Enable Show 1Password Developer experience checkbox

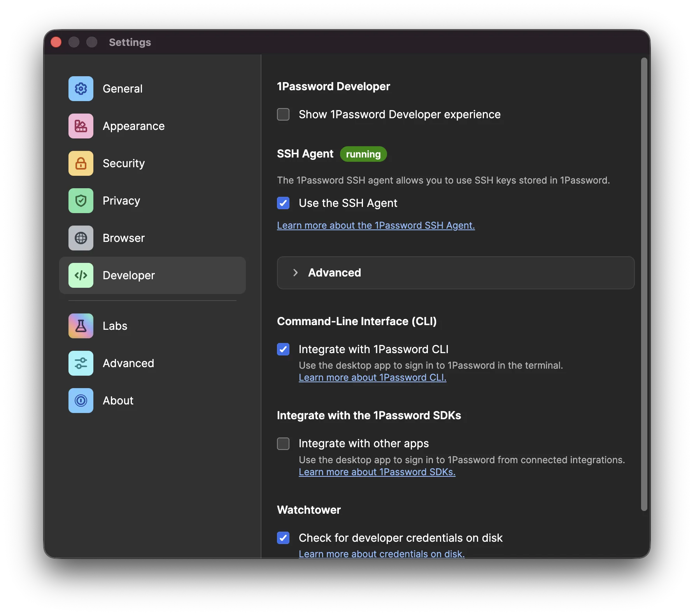click(283, 114)
